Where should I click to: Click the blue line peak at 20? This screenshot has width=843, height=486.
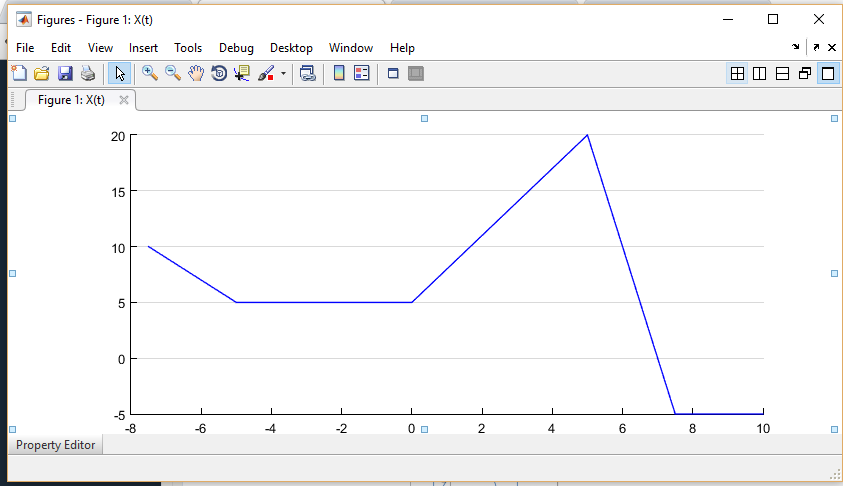coord(587,135)
